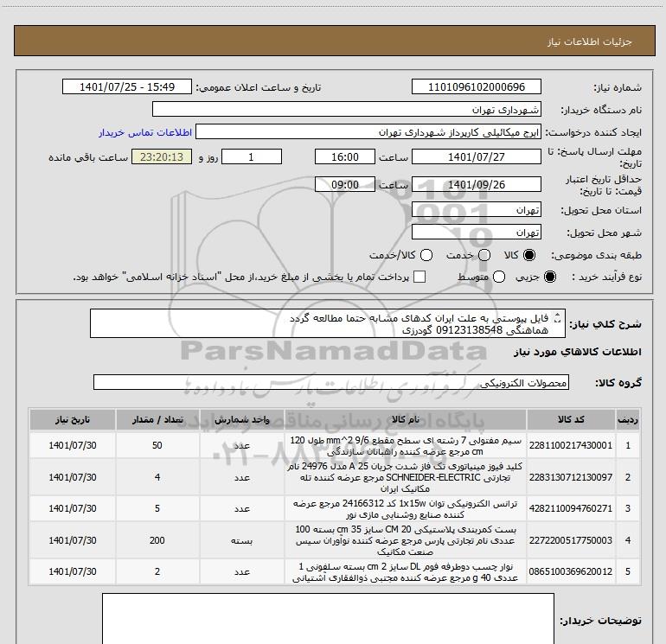This screenshot has width=666, height=644.
Task: Click the بست کمربندی پلاستیکی product name
Action: [405, 540]
